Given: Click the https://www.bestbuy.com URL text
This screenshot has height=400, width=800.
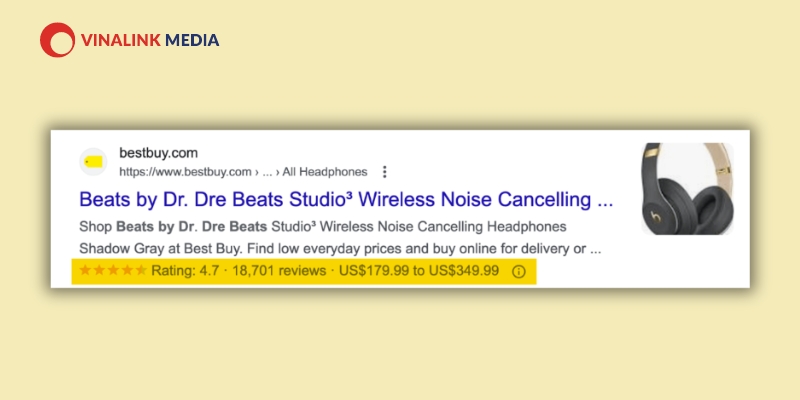Looking at the screenshot, I should (185, 172).
